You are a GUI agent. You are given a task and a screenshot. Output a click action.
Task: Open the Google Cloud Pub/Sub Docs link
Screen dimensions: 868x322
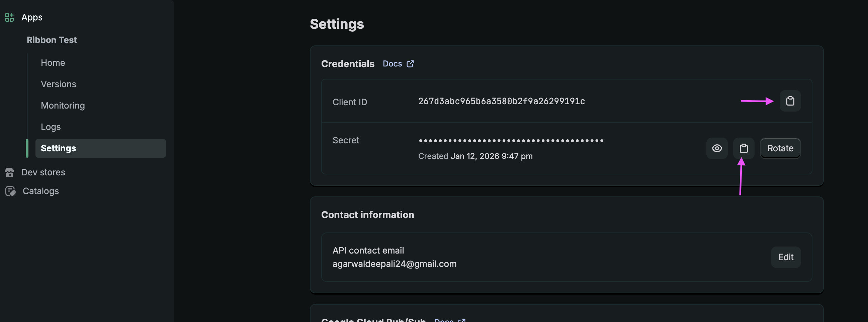[x=444, y=320]
